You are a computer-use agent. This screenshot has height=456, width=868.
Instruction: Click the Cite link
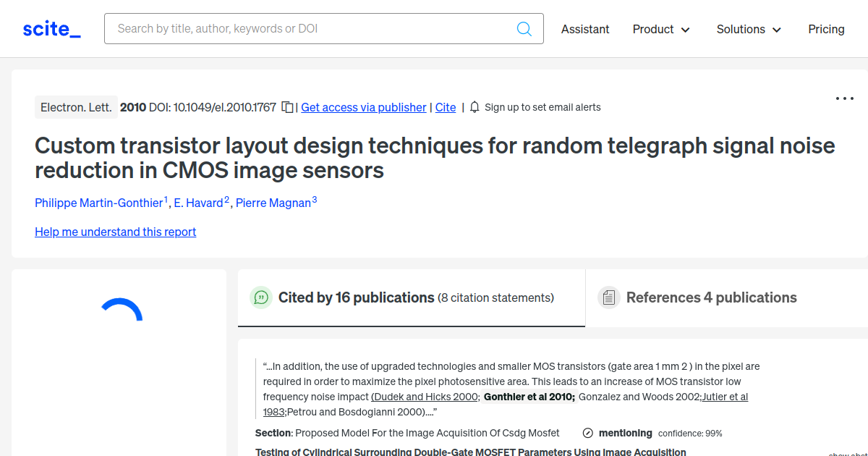click(x=446, y=107)
